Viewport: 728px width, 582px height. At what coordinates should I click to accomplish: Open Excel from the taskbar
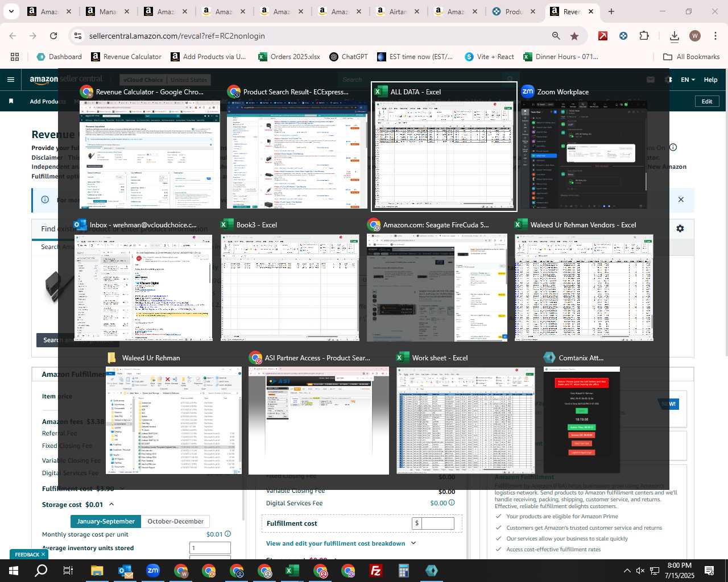(x=292, y=571)
